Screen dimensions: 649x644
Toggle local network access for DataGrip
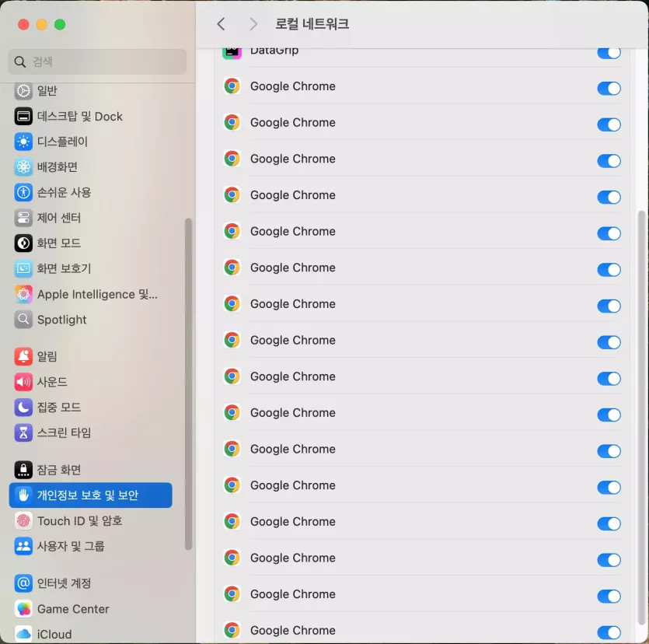[x=609, y=53]
